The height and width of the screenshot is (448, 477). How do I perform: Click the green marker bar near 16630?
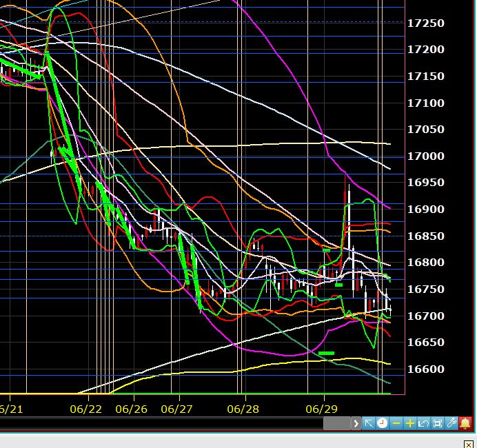tap(327, 353)
